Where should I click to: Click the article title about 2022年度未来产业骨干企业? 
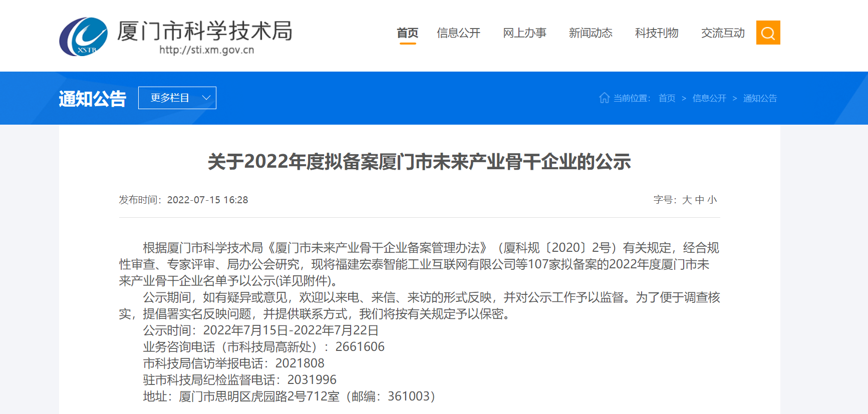419,162
